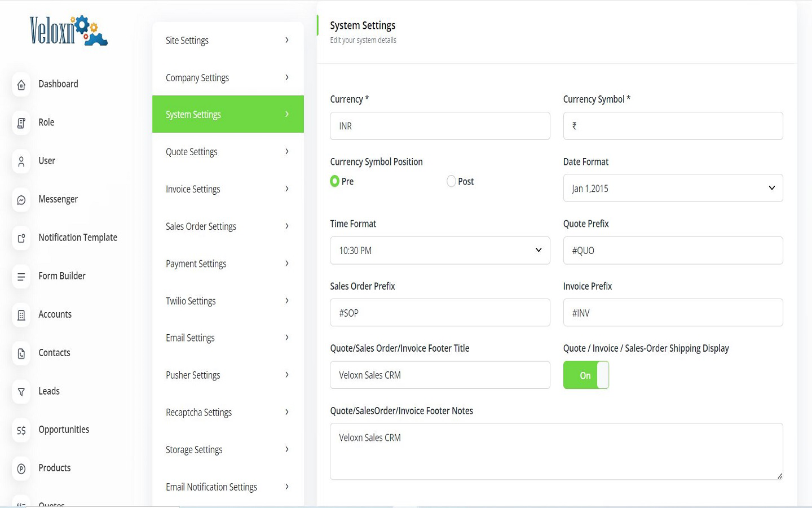
Task: Select the Post currency position radio
Action: (451, 181)
